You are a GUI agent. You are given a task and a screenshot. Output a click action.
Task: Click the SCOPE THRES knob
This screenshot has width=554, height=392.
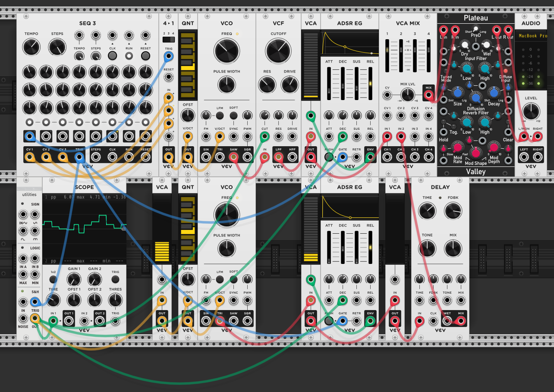coord(115,300)
